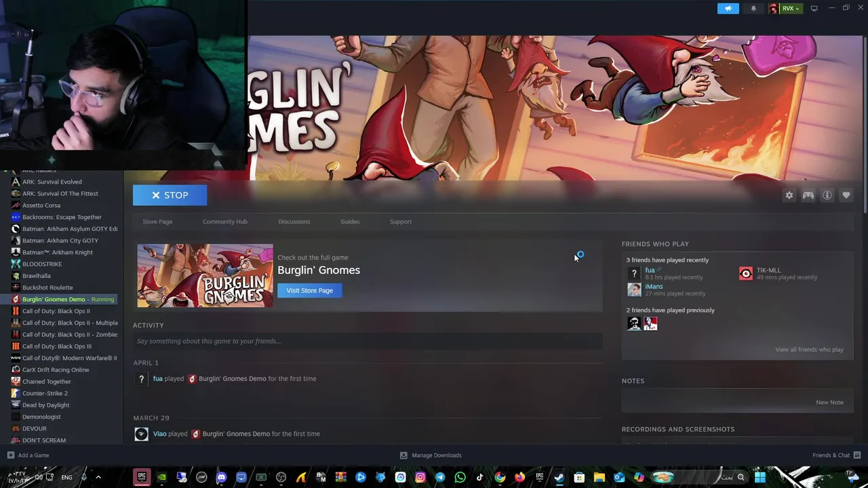The width and height of the screenshot is (868, 488).
Task: Switch to Big Picture mode monitor icon
Action: pos(814,8)
